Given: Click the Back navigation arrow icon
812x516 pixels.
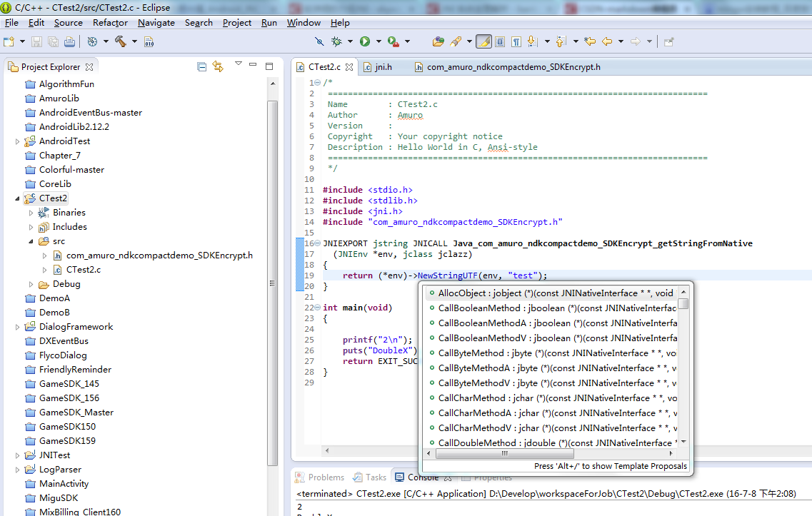Looking at the screenshot, I should 607,41.
